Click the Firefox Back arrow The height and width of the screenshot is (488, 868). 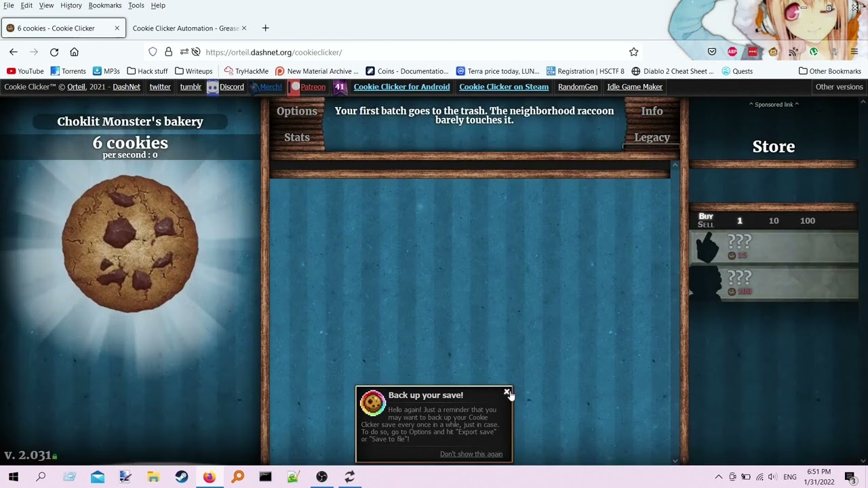pos(14,52)
